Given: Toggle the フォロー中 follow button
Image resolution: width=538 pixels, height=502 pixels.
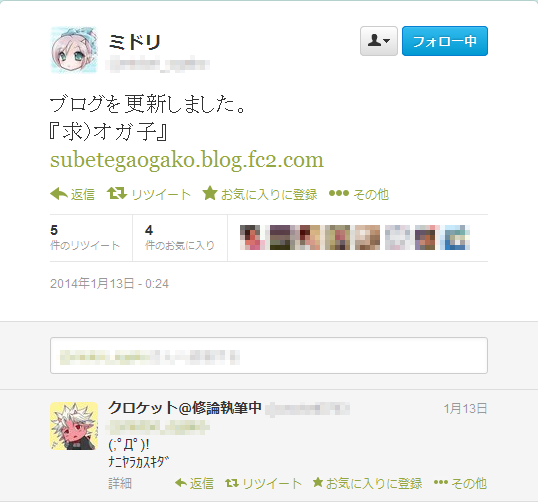Looking at the screenshot, I should coord(445,41).
